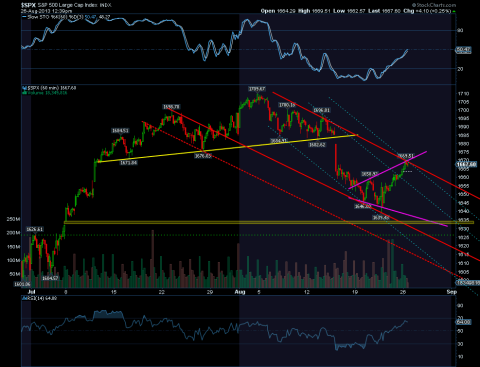
Task: Click the highlighted RSI value tag
Action: pos(463,322)
